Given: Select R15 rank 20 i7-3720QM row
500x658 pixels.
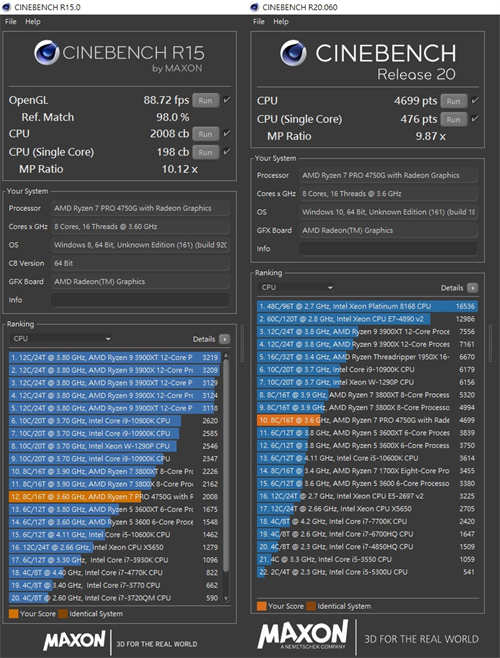Looking at the screenshot, I should [115, 598].
